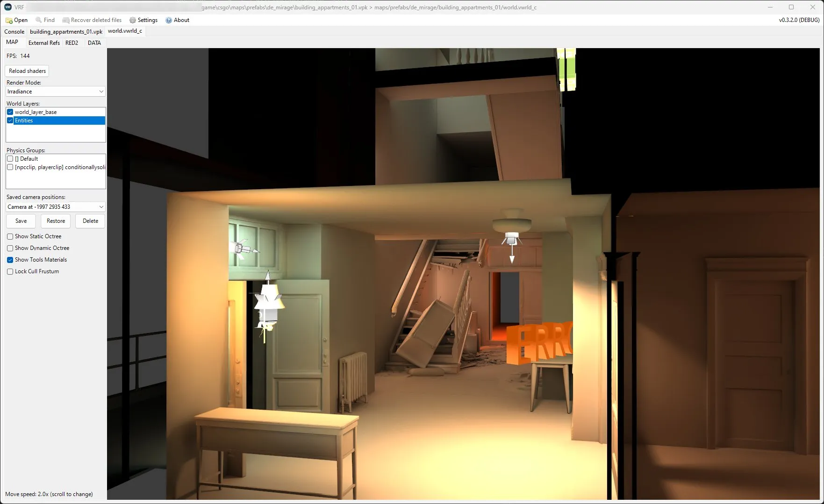Enable Lock Cull Frustum
The width and height of the screenshot is (824, 504).
pyautogui.click(x=10, y=271)
